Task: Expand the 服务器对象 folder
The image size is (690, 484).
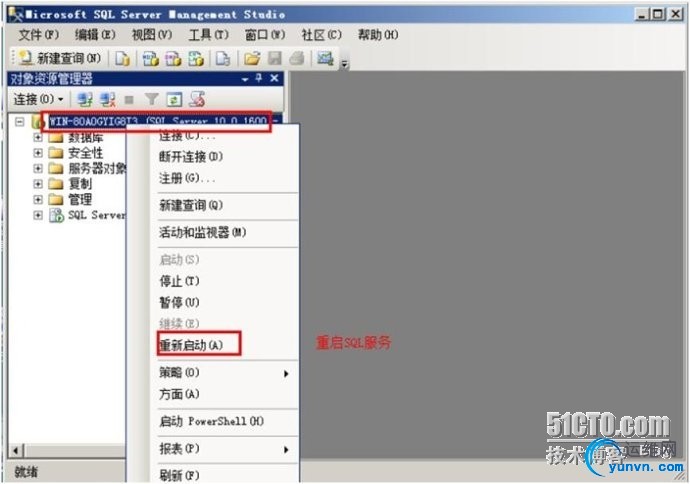Action: [x=38, y=169]
